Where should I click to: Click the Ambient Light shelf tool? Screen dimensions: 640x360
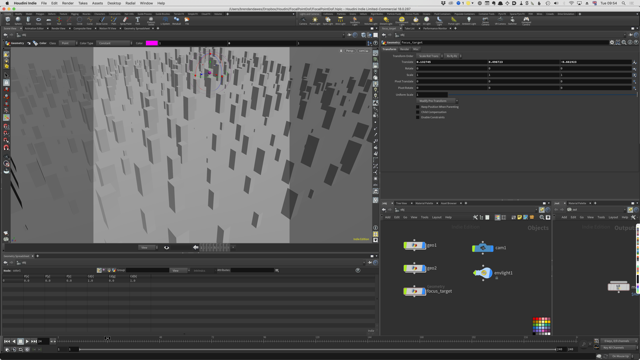(469, 20)
